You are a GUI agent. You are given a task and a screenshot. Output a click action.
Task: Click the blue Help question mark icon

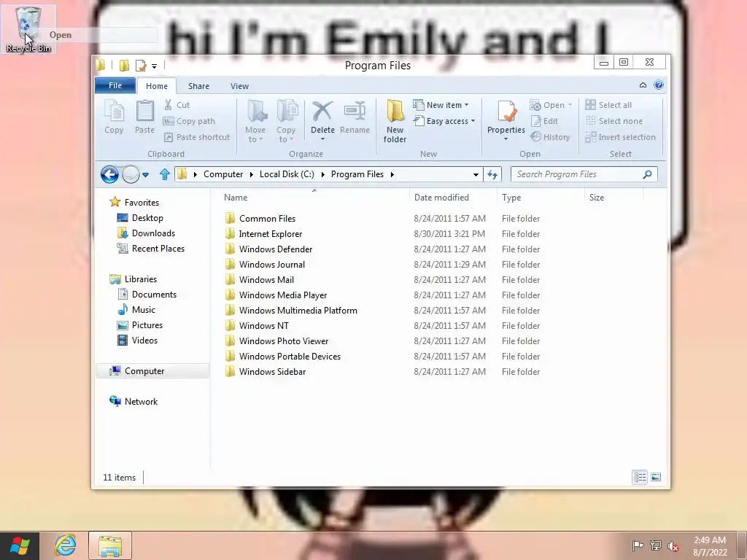659,85
